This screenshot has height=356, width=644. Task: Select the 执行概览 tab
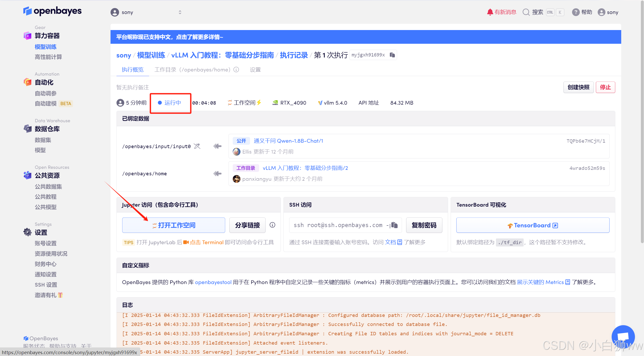133,70
